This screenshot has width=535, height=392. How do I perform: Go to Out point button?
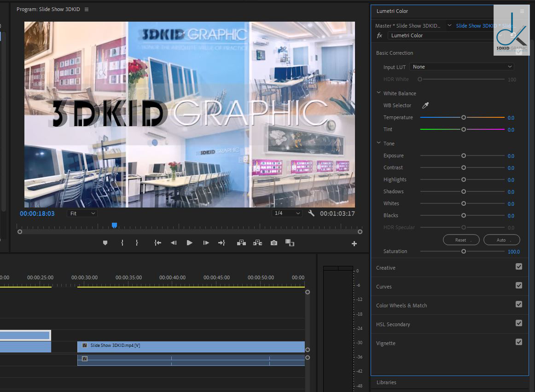pyautogui.click(x=222, y=242)
